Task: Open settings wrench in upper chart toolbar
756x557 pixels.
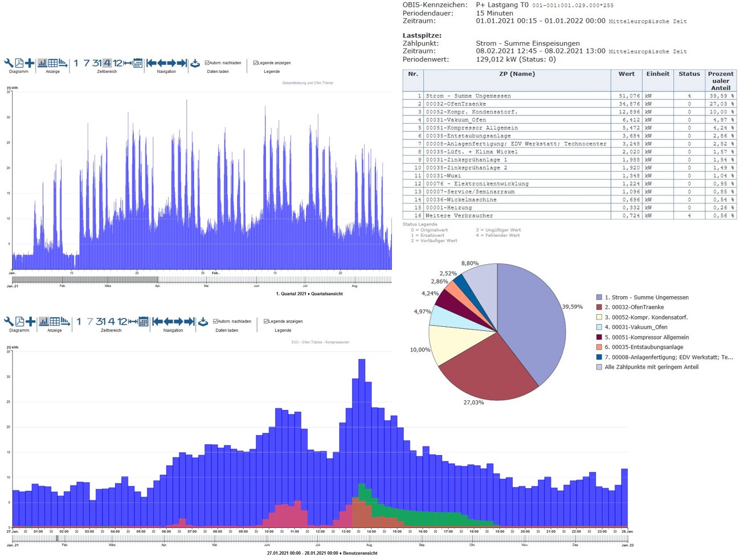Action: 9,63
